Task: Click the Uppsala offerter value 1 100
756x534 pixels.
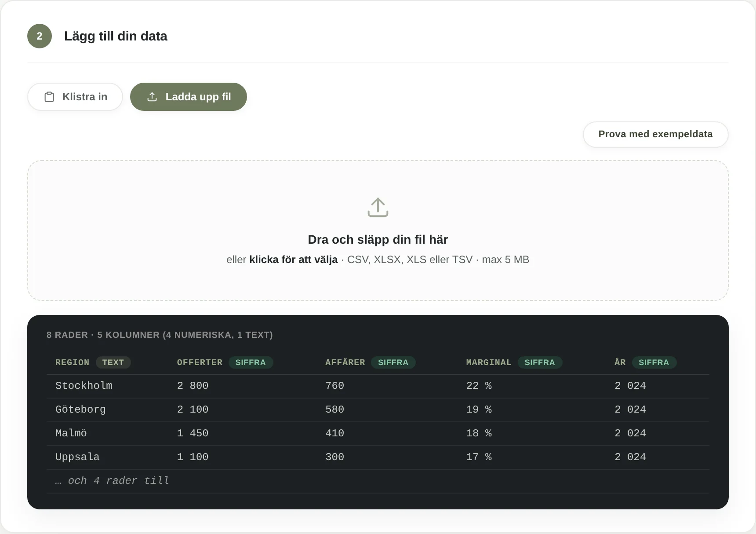Action: (193, 457)
